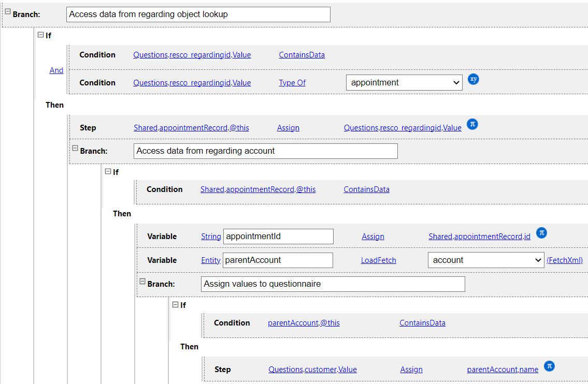The width and height of the screenshot is (588, 384).
Task: Collapse the top Branch 'Access data from regarding object lookup'
Action: coord(7,11)
